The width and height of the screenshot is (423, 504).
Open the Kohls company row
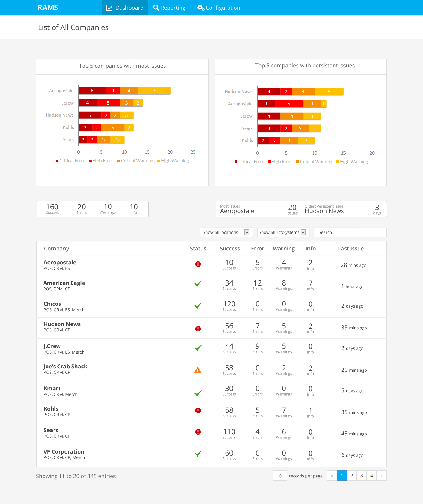pos(211,413)
